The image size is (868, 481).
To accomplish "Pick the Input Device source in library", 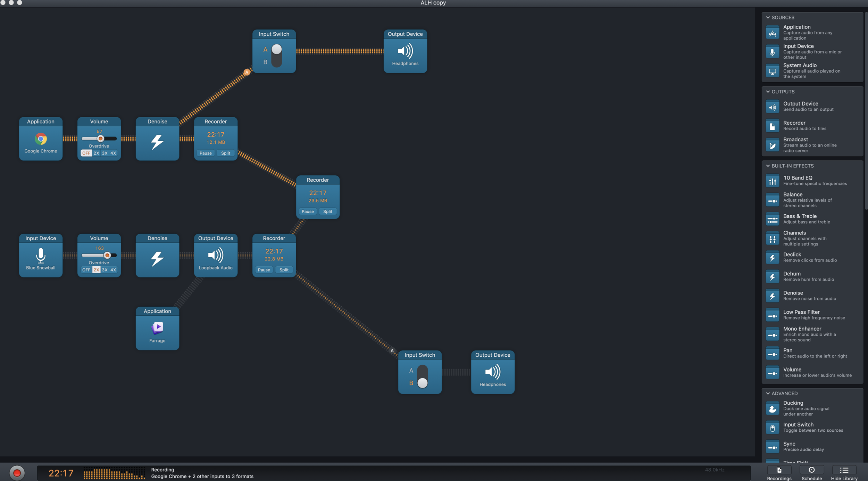I will coord(812,51).
